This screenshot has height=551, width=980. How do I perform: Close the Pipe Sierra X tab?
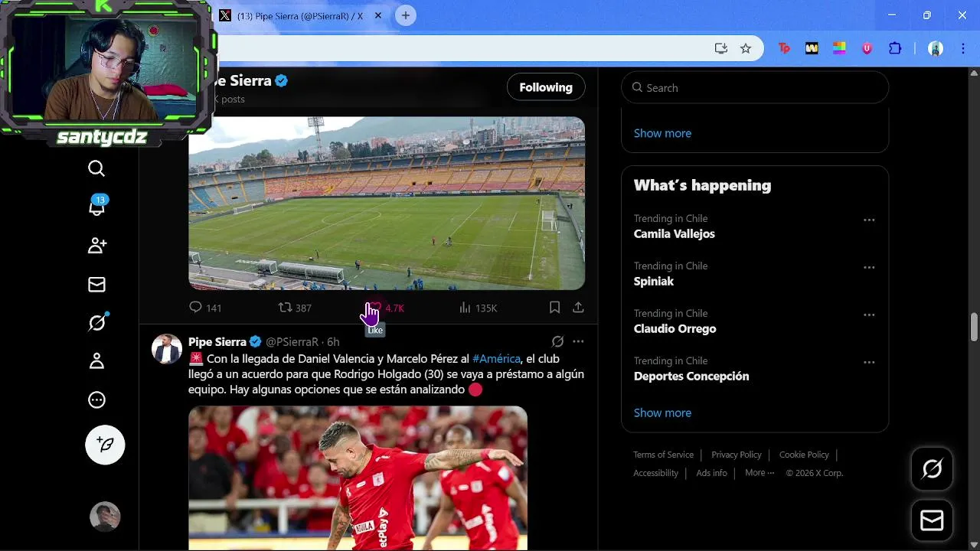tap(378, 15)
